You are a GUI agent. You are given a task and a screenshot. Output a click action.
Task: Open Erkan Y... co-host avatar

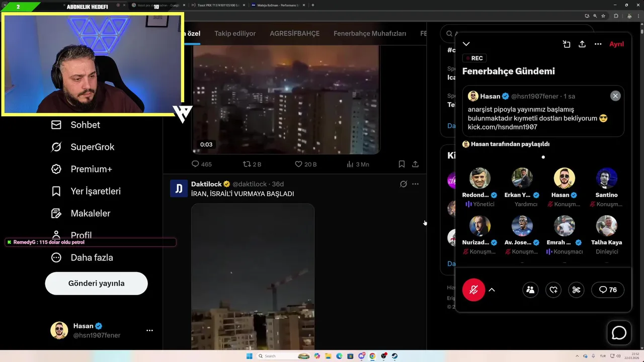(522, 178)
